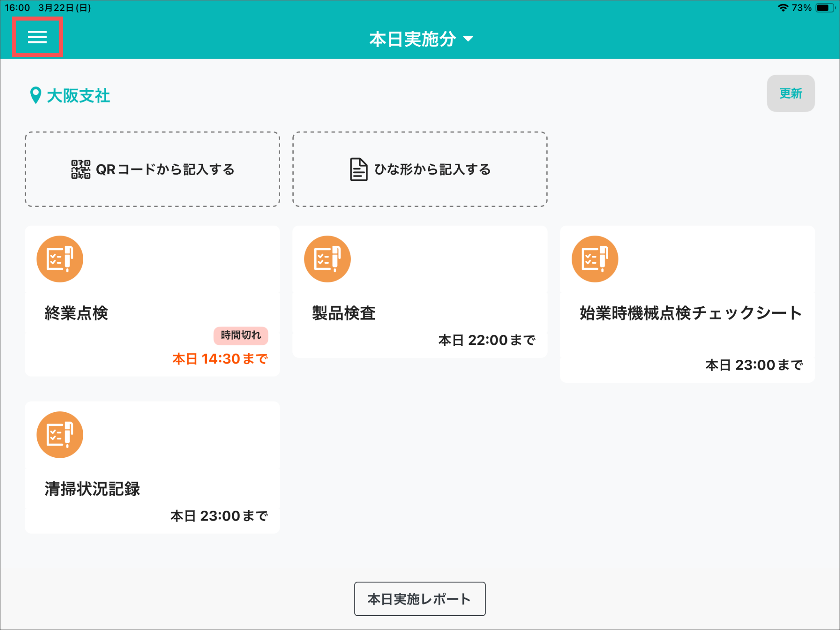Image resolution: width=840 pixels, height=630 pixels.
Task: Select ひな形から記入する
Action: pos(432,169)
